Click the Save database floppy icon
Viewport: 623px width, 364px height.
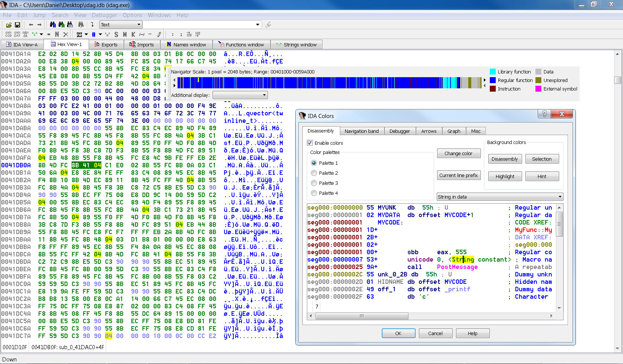pyautogui.click(x=17, y=25)
